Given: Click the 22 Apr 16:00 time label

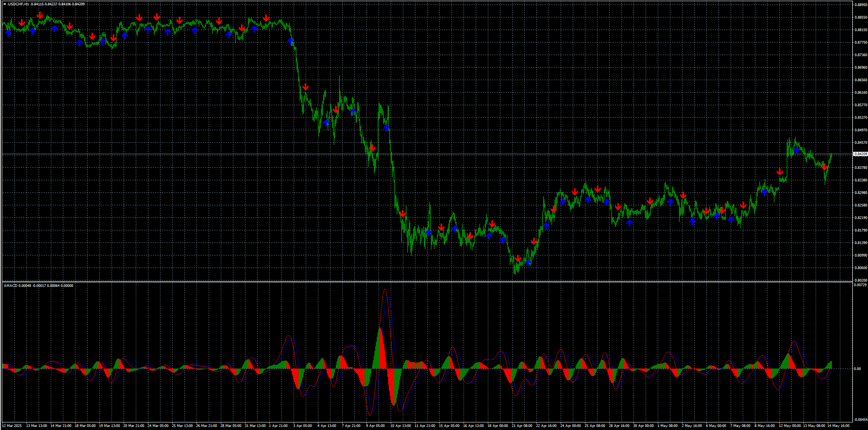Looking at the screenshot, I should tap(546, 425).
